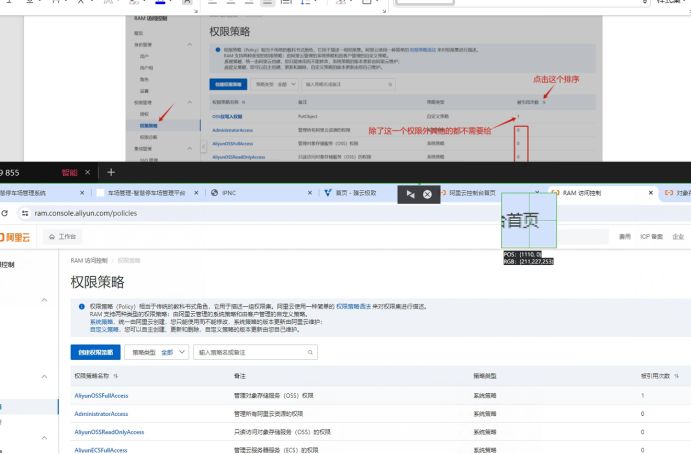
Task: Open the AliyunOSSFullAccess policy
Action: point(101,396)
